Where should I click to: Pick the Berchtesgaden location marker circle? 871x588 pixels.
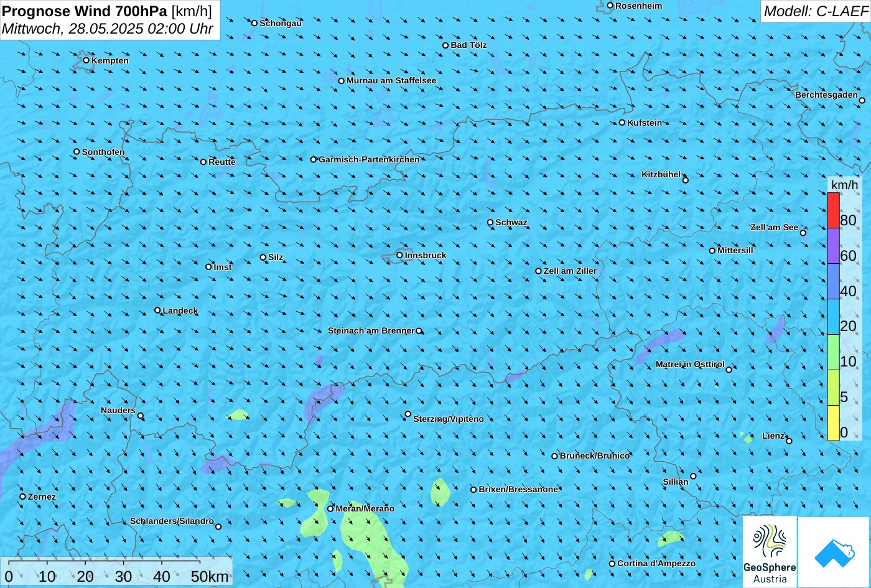point(862,100)
